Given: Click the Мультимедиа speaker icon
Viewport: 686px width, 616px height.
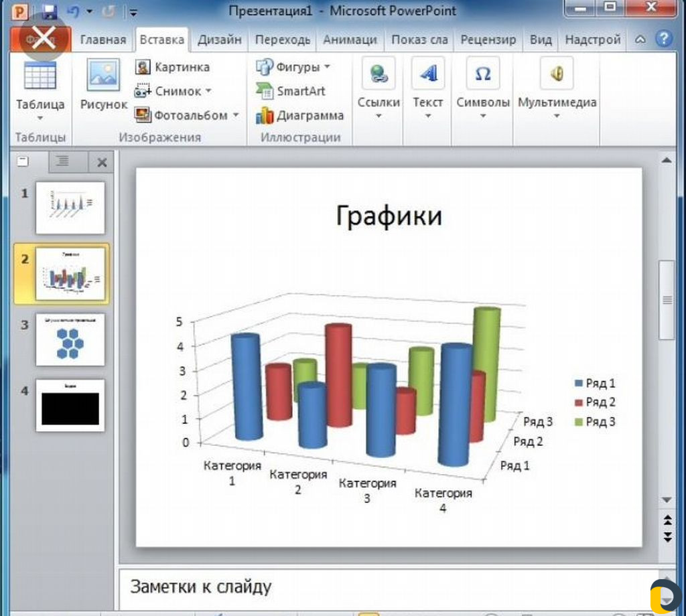Looking at the screenshot, I should tap(557, 74).
